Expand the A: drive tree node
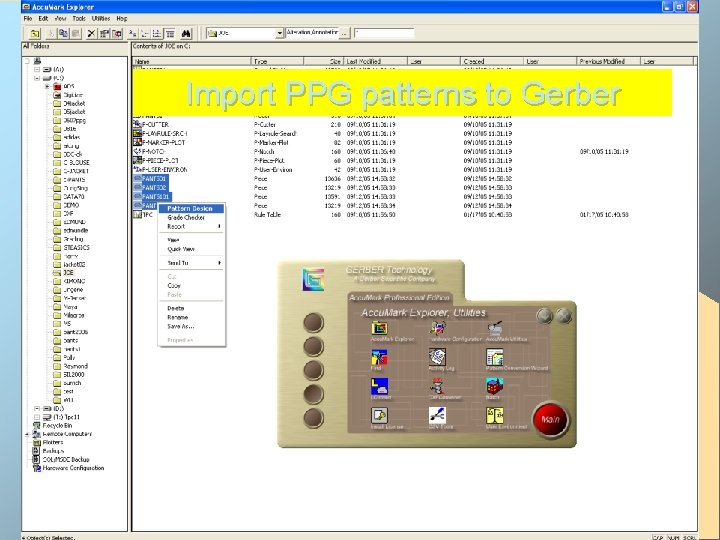This screenshot has width=720, height=540. (x=37, y=69)
